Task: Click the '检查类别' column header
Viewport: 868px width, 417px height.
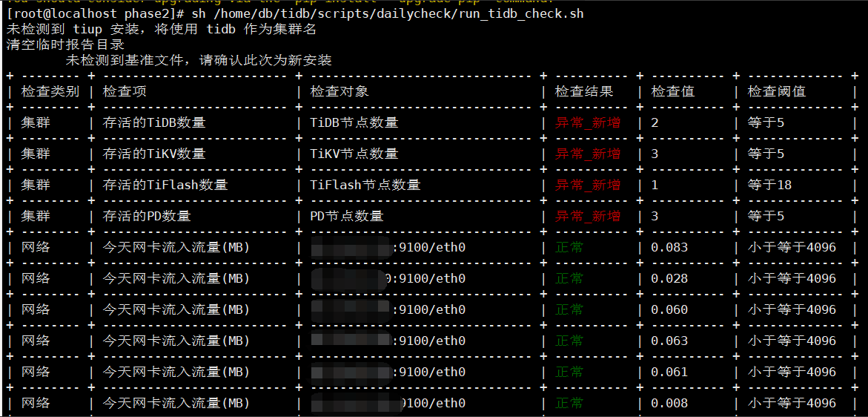Action: (50, 91)
